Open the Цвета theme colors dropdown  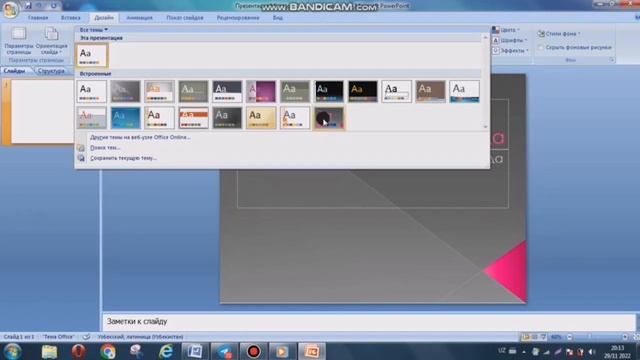pyautogui.click(x=506, y=30)
